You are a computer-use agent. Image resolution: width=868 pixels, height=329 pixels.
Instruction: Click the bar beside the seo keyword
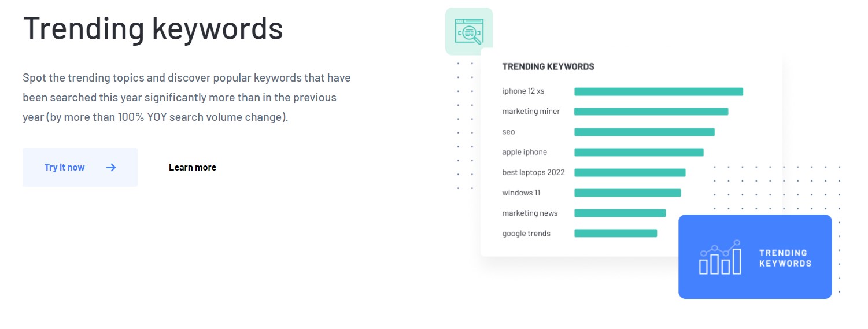tap(644, 132)
